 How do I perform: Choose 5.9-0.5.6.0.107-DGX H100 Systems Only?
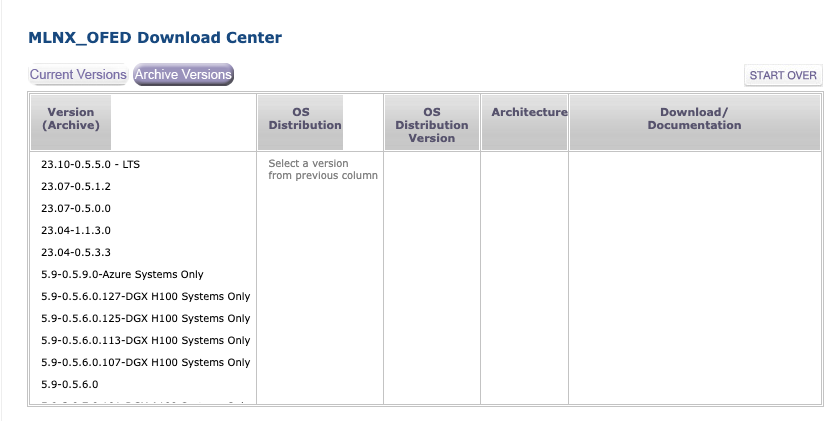pyautogui.click(x=146, y=362)
